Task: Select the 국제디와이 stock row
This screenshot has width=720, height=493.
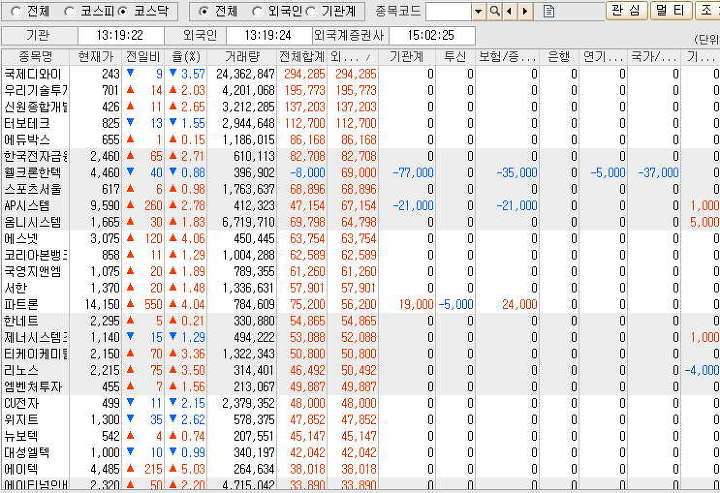Action: coord(360,74)
